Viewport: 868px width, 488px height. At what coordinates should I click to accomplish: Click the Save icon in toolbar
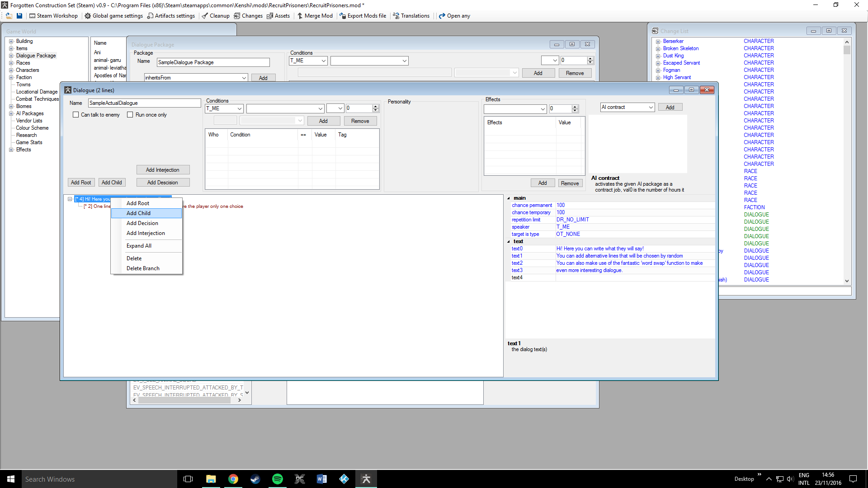(x=19, y=16)
